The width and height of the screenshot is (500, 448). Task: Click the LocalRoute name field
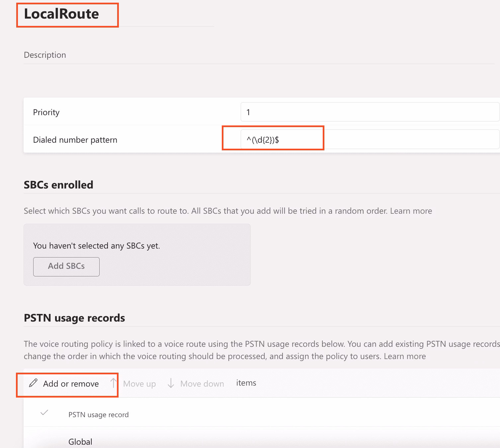(119, 14)
